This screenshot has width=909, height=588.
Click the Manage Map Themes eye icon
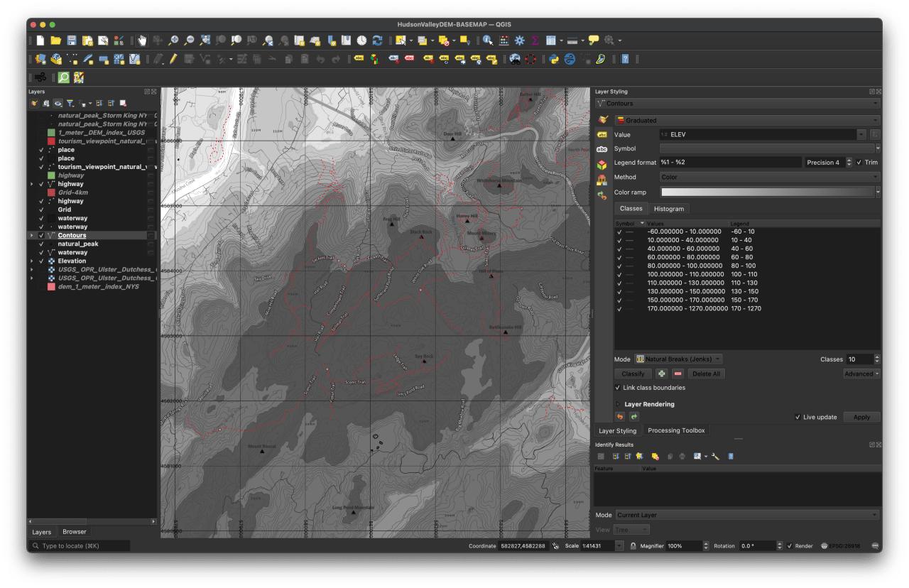click(x=57, y=103)
